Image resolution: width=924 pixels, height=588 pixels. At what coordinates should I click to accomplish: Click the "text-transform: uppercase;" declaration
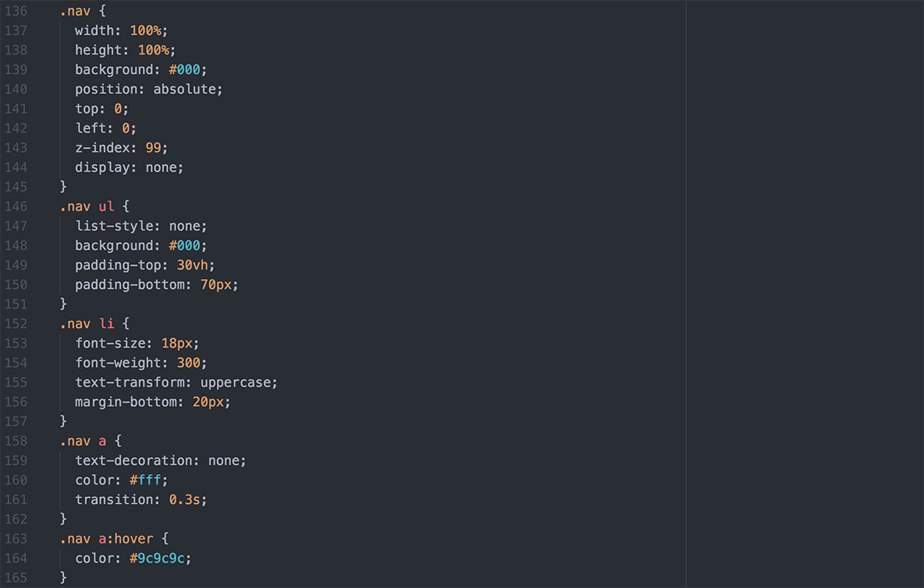(176, 383)
